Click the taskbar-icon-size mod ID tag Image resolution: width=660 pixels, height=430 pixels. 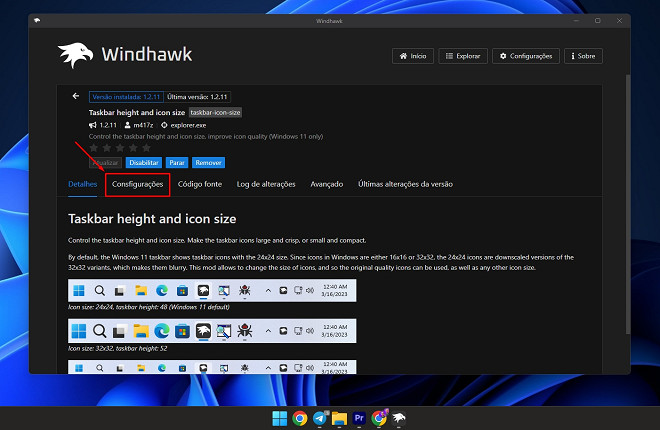tap(215, 112)
